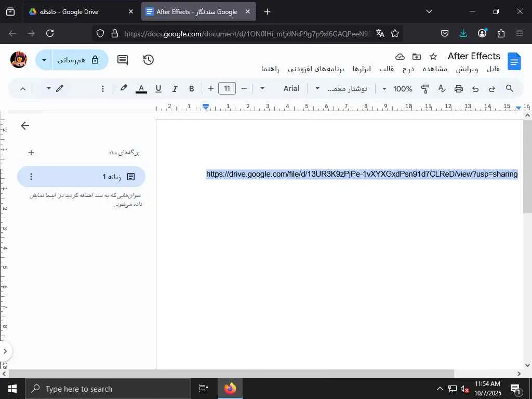Click the Share (هم‌رسانی) button
Screen dimensions: 532x399
click(x=81, y=60)
